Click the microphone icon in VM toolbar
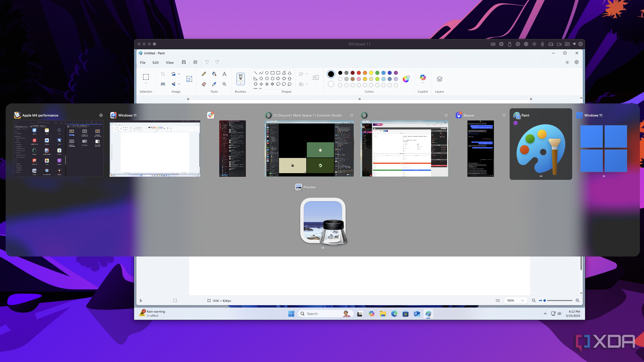The image size is (644, 362). (542, 44)
